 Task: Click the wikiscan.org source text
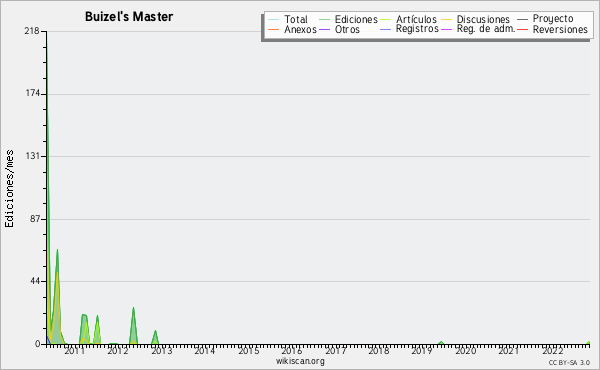click(x=300, y=361)
